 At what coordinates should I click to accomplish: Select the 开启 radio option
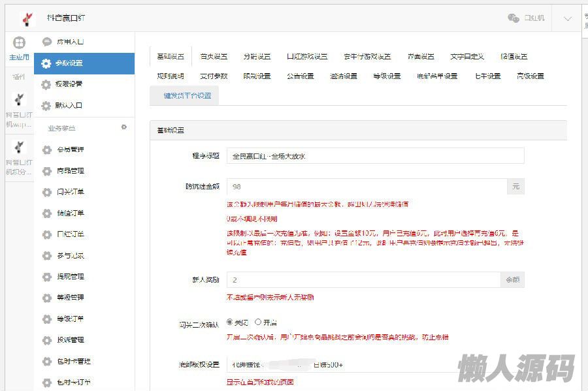coord(258,322)
